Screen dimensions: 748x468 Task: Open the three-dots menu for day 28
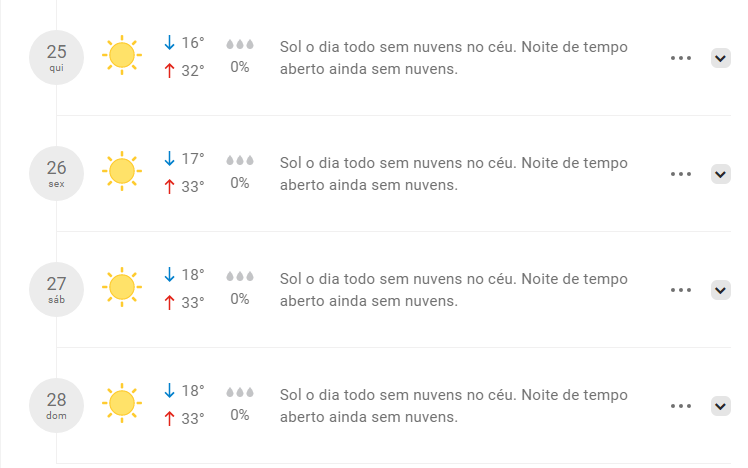point(681,406)
